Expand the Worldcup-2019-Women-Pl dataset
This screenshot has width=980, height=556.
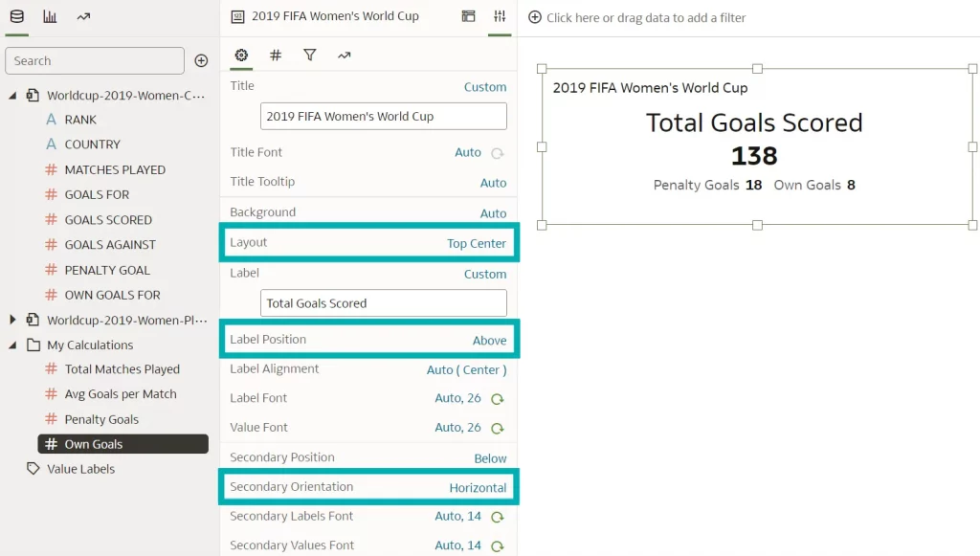pos(13,320)
